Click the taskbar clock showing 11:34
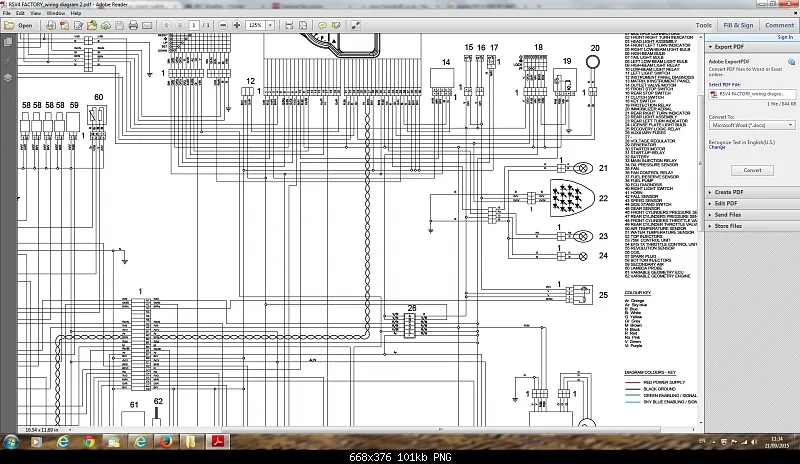 [x=777, y=442]
